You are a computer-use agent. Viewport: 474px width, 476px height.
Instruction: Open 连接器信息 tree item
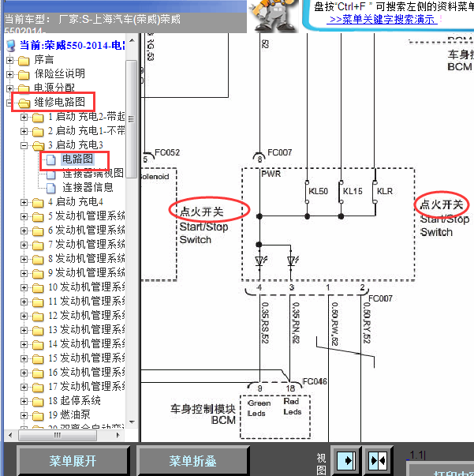point(88,187)
